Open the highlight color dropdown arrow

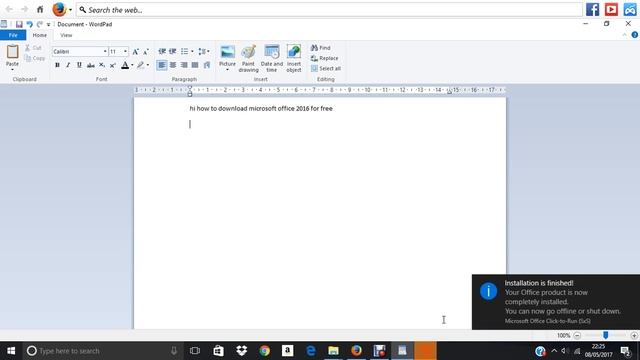(148, 65)
